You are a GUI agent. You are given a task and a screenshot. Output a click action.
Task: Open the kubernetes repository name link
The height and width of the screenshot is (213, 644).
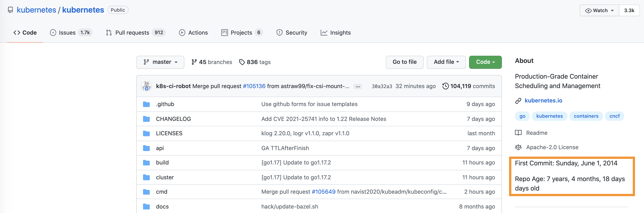(x=83, y=10)
